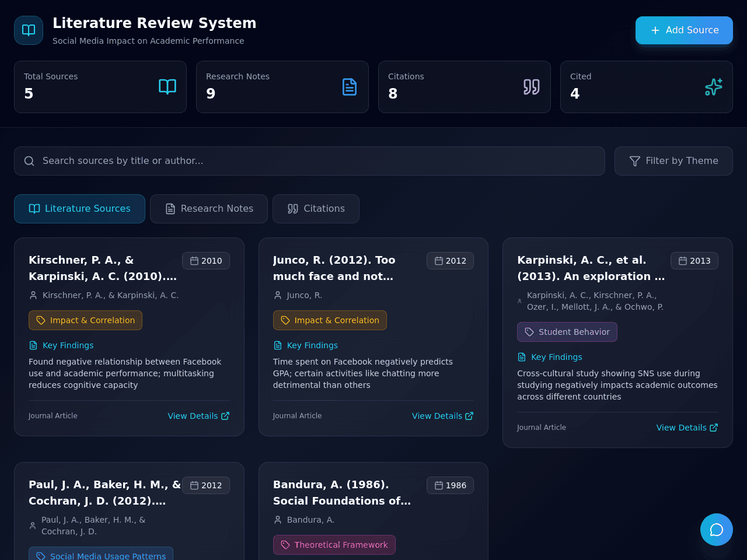747x560 pixels.
Task: Click the Junco, R. (2012) card title
Action: 334,268
